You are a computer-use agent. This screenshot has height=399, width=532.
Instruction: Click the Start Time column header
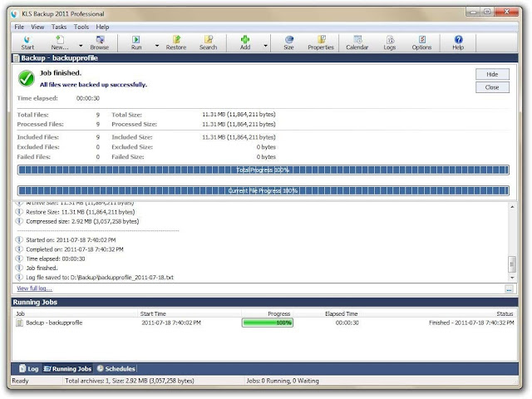pos(153,314)
